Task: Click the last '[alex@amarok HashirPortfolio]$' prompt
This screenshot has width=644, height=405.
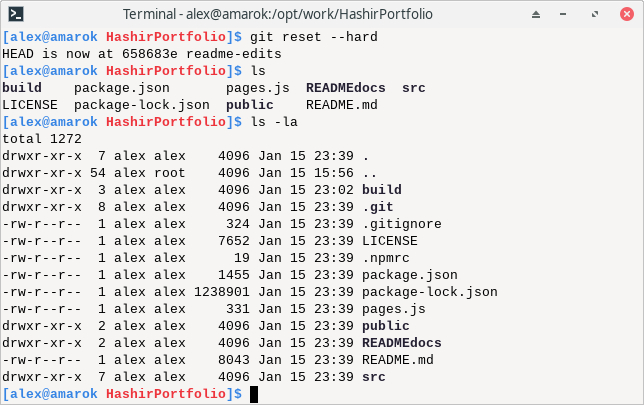Action: click(x=122, y=394)
